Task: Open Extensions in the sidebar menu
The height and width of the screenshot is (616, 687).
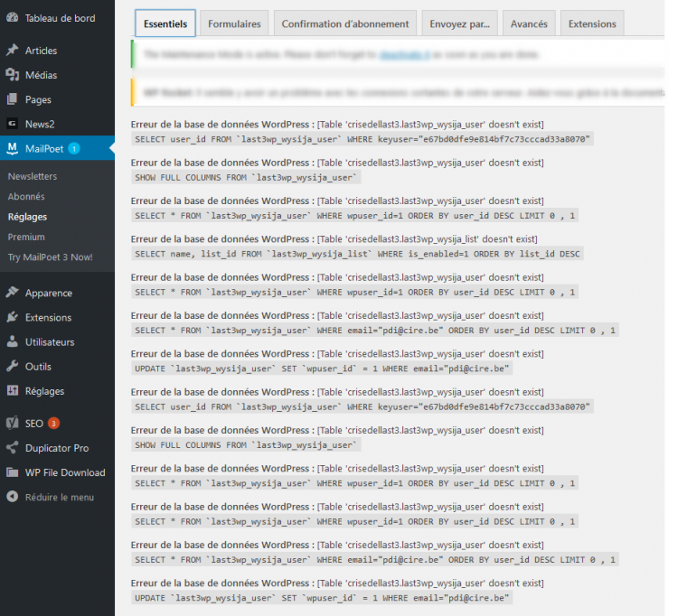Action: tap(48, 317)
